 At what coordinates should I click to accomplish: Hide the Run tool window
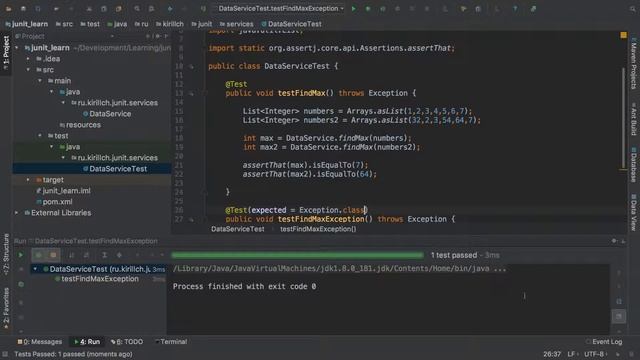pyautogui.click(x=623, y=241)
